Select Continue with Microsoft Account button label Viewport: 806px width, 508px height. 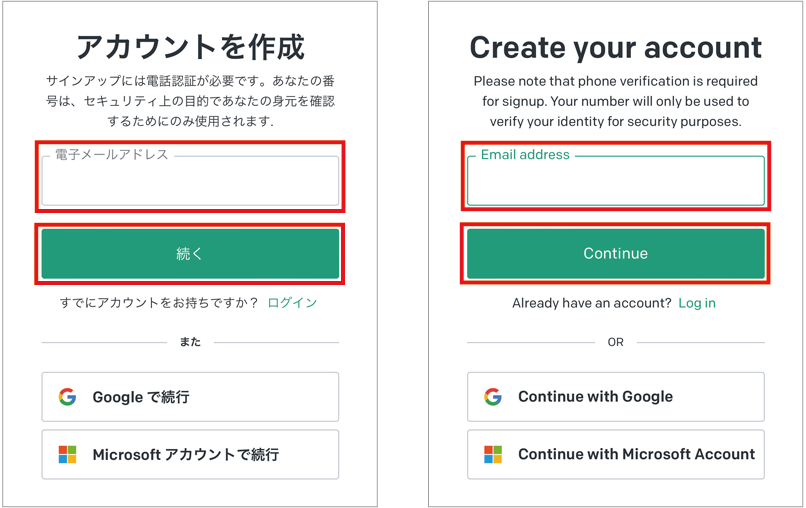(x=636, y=454)
